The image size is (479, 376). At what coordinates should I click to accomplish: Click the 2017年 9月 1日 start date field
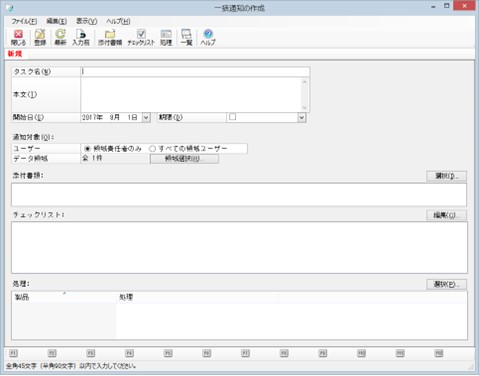click(x=111, y=117)
